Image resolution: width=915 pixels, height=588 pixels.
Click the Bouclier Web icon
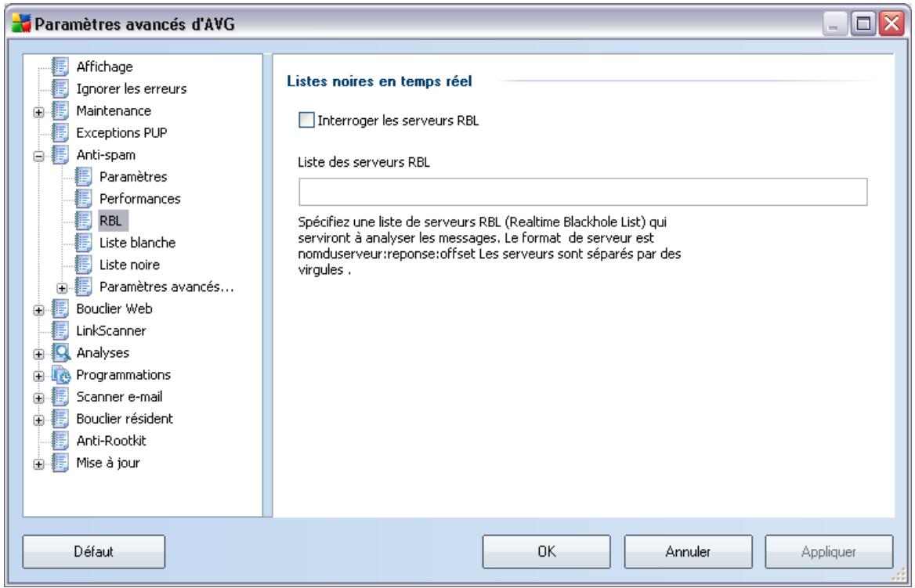click(x=60, y=308)
